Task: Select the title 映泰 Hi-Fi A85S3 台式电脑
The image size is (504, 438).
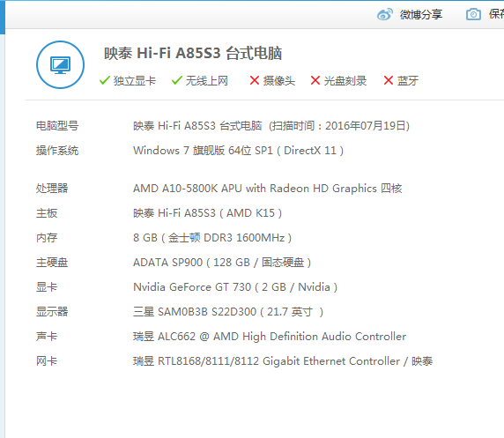Action: pyautogui.click(x=193, y=54)
